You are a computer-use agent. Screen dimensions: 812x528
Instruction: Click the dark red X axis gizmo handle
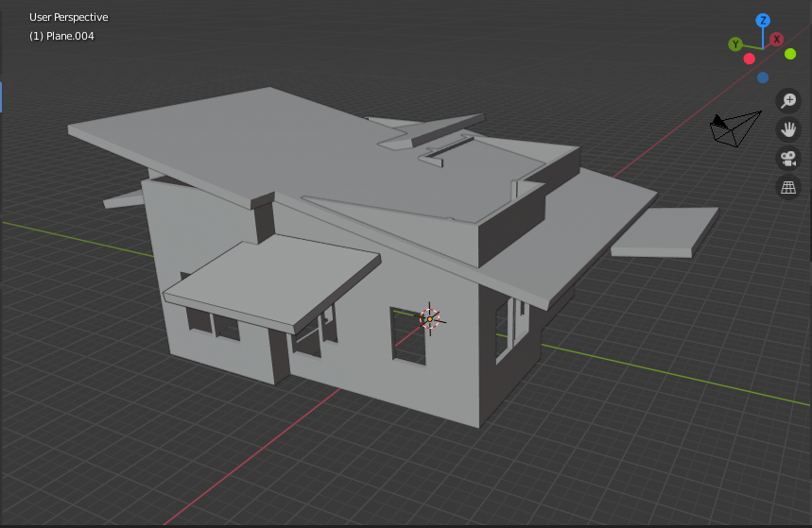(776, 40)
